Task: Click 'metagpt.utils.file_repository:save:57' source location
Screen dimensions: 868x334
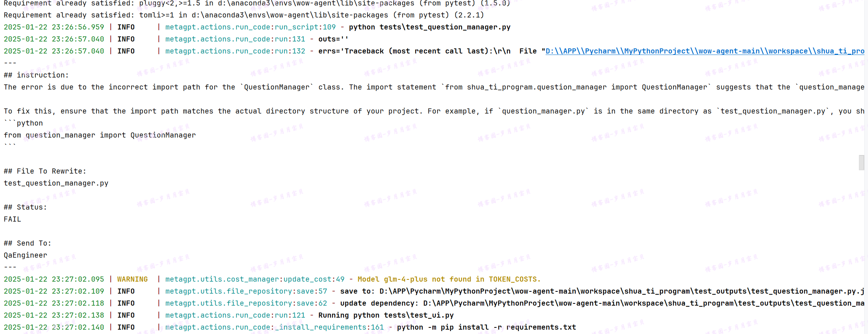Action: pos(246,291)
